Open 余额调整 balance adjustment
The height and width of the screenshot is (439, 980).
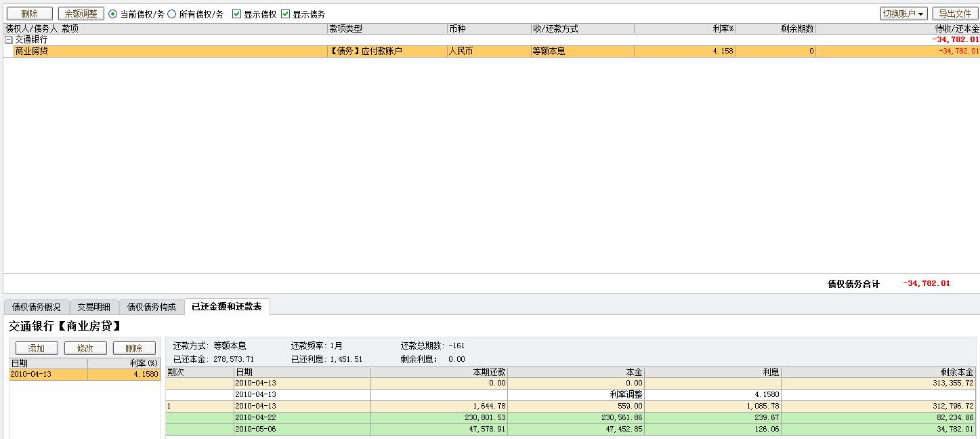(81, 14)
